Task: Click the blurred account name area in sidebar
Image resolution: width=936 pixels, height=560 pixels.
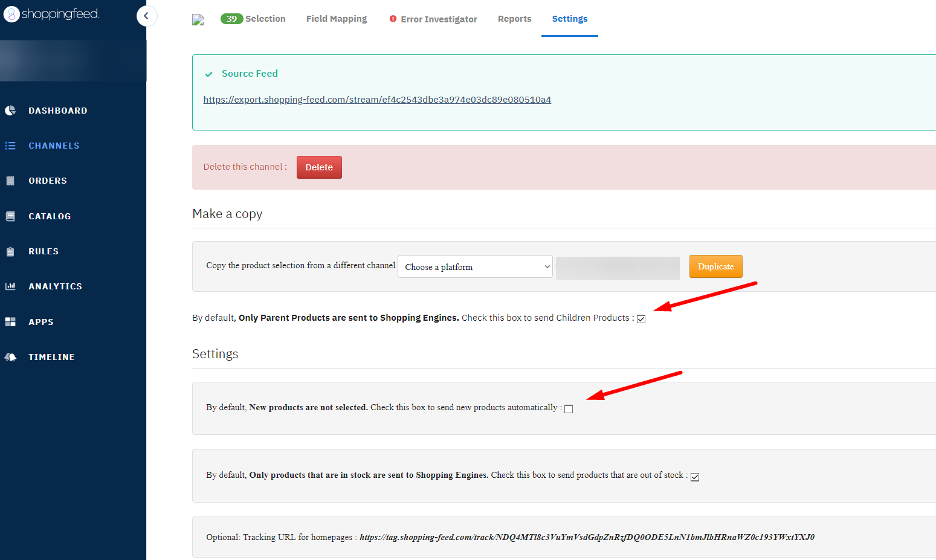Action: pyautogui.click(x=73, y=61)
